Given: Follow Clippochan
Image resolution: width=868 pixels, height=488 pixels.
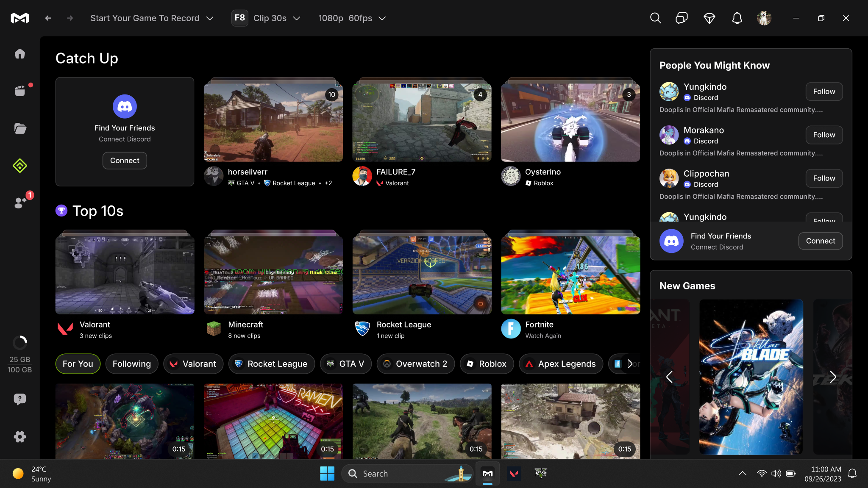Looking at the screenshot, I should point(824,178).
